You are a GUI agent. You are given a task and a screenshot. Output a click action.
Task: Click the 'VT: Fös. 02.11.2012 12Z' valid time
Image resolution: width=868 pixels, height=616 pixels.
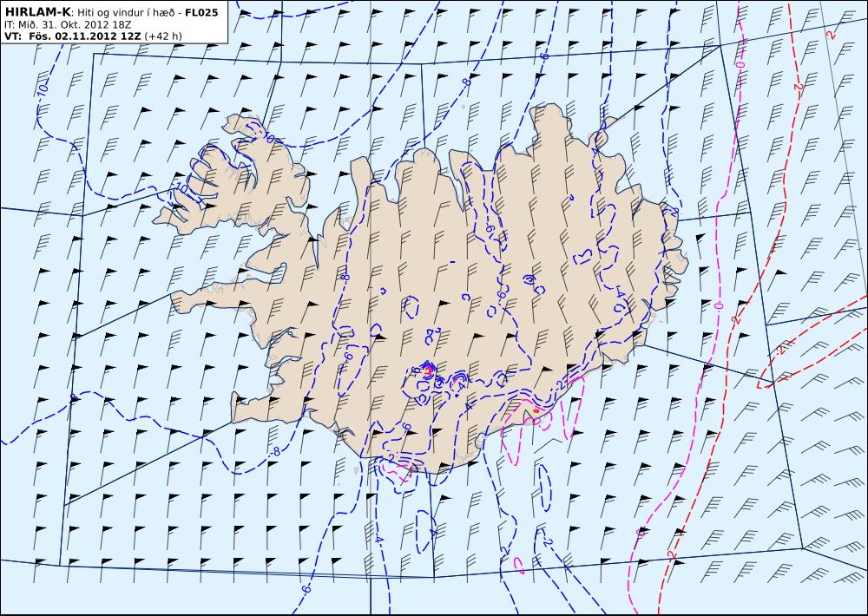(x=73, y=36)
